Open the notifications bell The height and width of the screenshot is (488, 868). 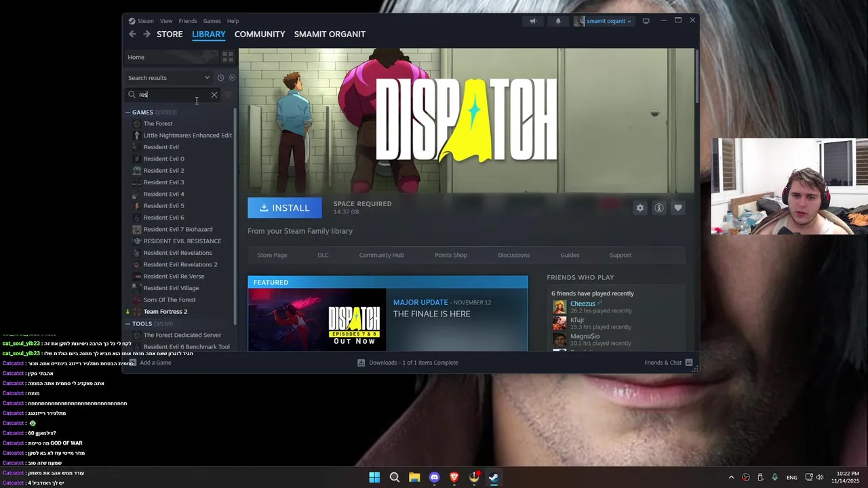558,21
